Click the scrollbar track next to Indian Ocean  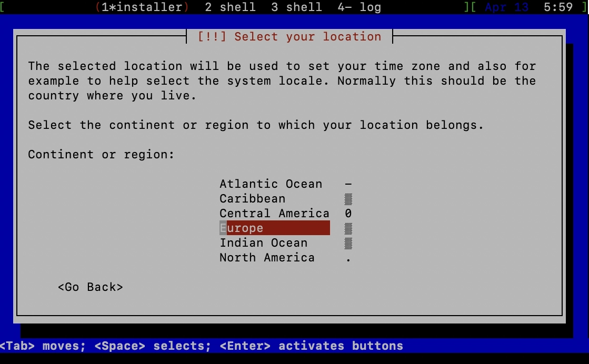(x=348, y=243)
